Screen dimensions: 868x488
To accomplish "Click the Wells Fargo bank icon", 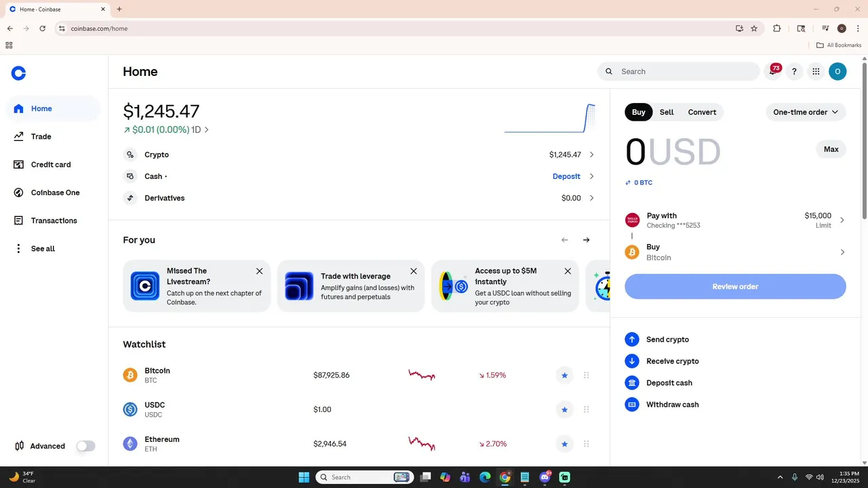I will pyautogui.click(x=632, y=220).
